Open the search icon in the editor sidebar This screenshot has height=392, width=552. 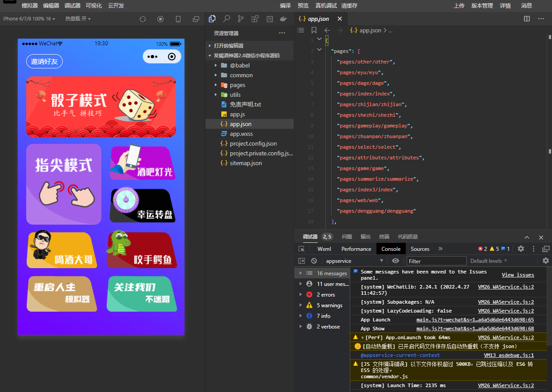[x=227, y=19]
